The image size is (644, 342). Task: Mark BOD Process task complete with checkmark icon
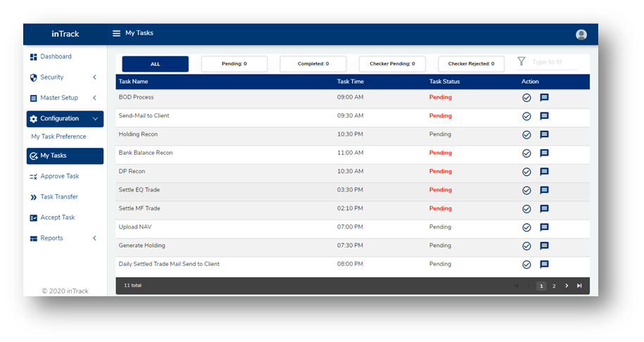[x=526, y=98]
